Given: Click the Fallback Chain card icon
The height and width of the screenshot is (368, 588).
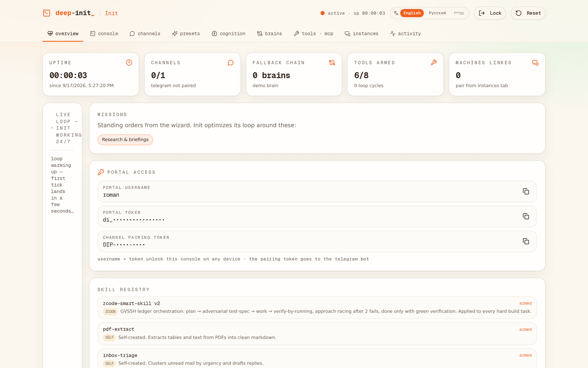Looking at the screenshot, I should click(332, 63).
